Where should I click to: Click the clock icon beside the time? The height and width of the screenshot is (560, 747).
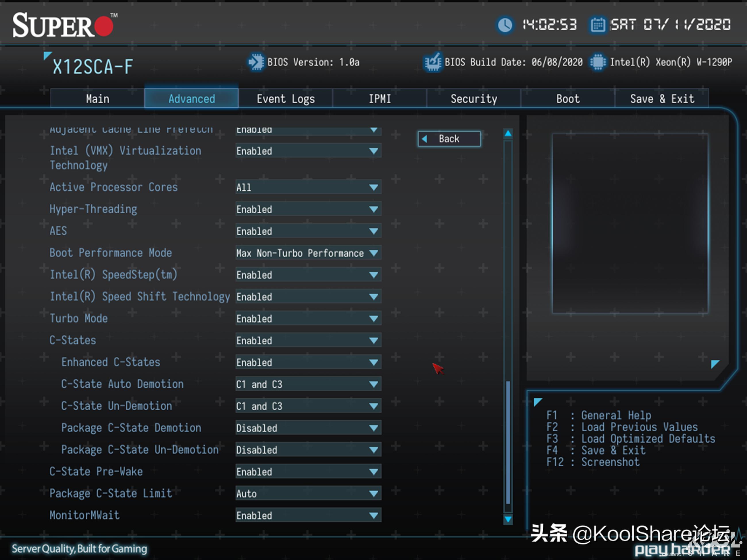(505, 25)
